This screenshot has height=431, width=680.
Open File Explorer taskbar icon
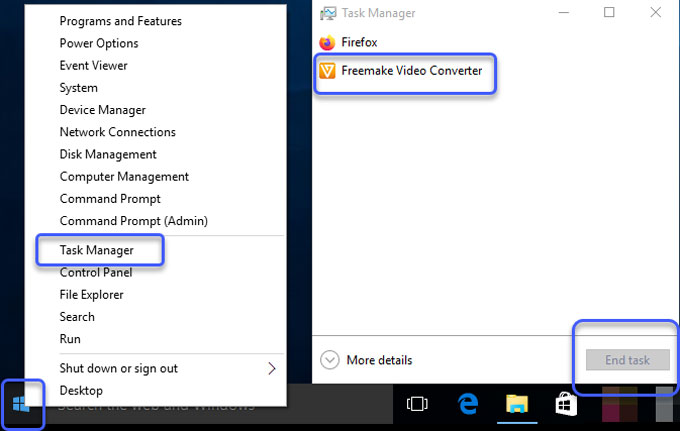click(516, 404)
